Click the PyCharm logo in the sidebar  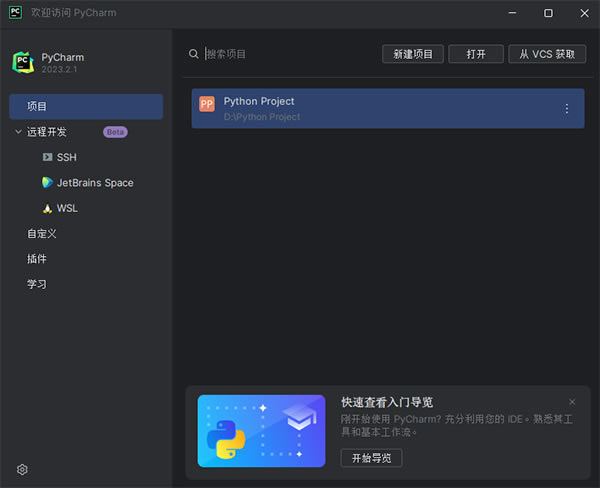coord(23,63)
